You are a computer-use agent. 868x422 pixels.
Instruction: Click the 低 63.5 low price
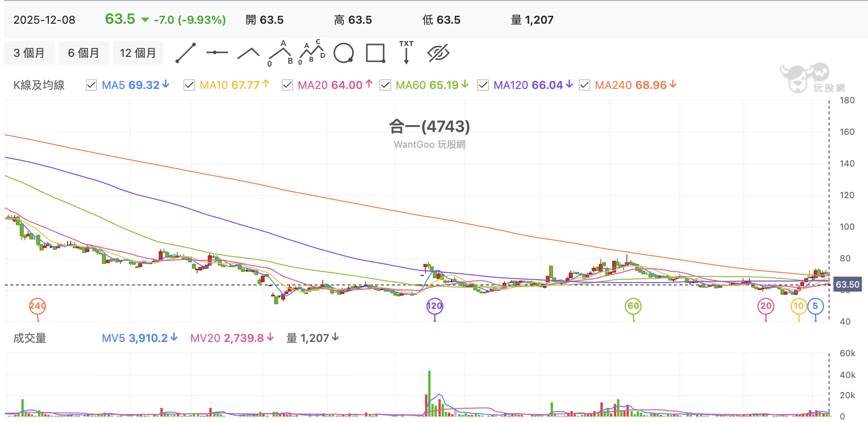(441, 20)
